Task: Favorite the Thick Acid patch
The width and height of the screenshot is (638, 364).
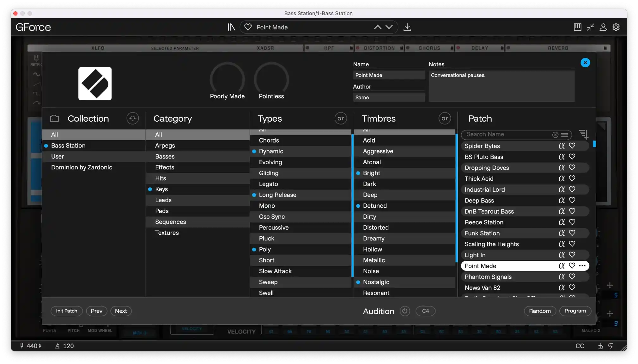Action: (572, 179)
